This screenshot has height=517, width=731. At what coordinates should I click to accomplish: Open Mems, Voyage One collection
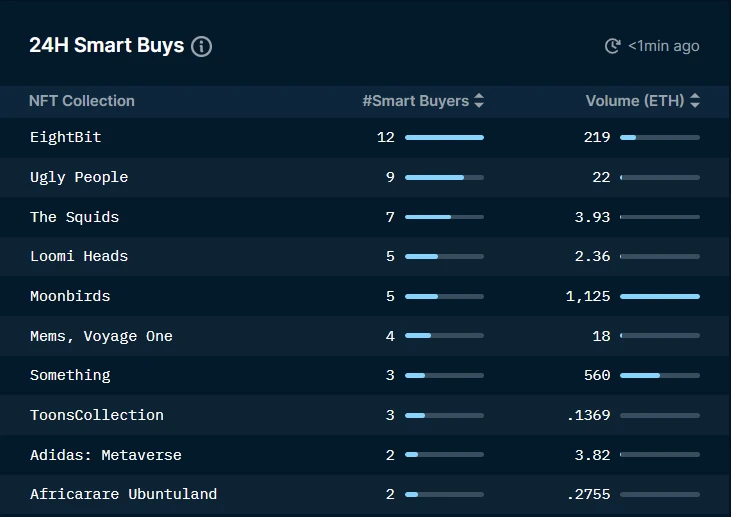click(101, 336)
